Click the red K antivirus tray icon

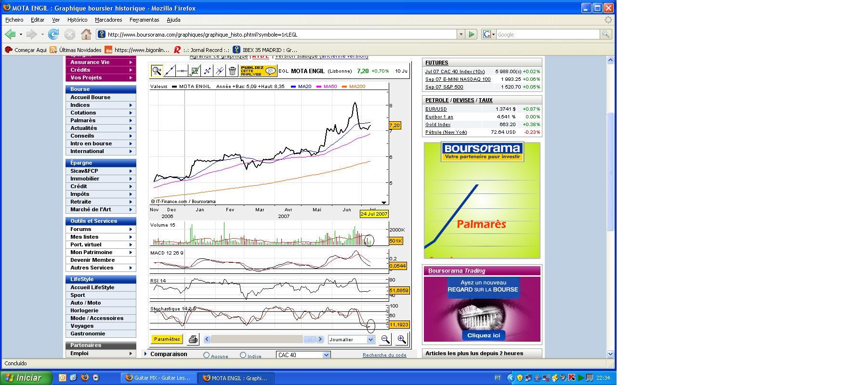[x=572, y=378]
